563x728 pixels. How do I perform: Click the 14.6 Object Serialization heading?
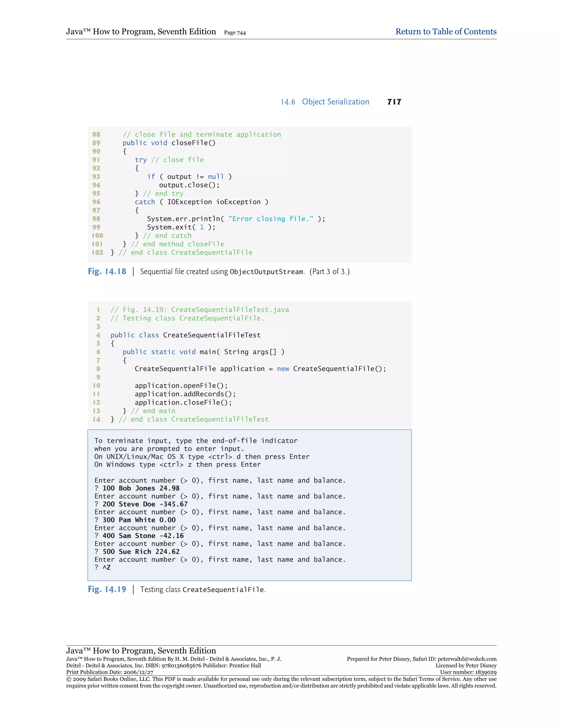click(325, 102)
